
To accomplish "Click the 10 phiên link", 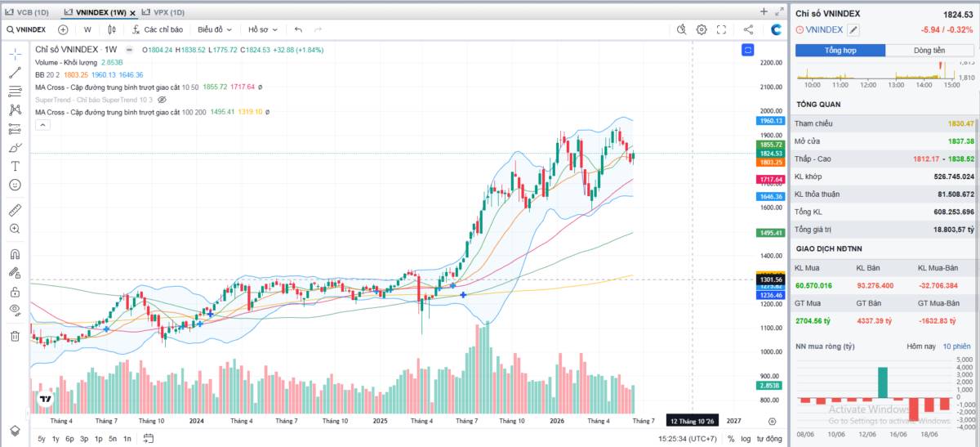I will pos(956,346).
